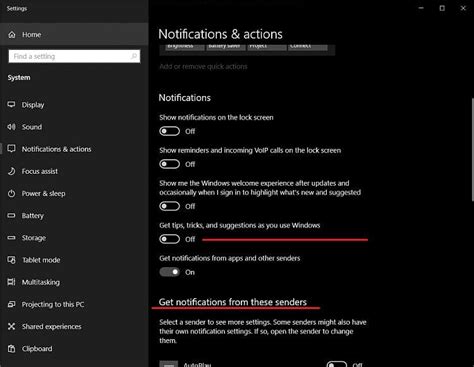The height and width of the screenshot is (367, 474).
Task: Go to Settings Home
Action: 74,34
